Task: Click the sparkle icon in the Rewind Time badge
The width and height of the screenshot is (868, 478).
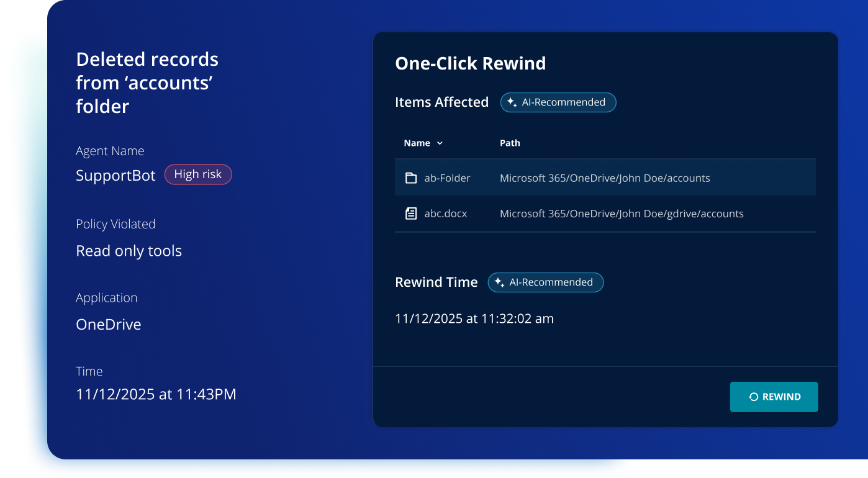Action: pyautogui.click(x=499, y=282)
